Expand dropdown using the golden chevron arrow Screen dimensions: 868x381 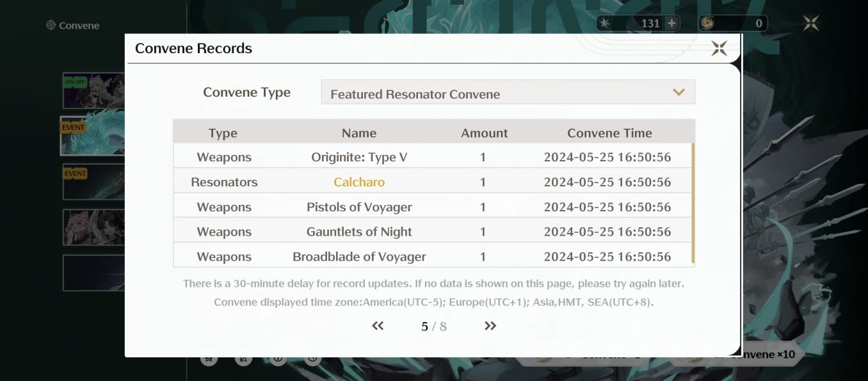(x=679, y=92)
